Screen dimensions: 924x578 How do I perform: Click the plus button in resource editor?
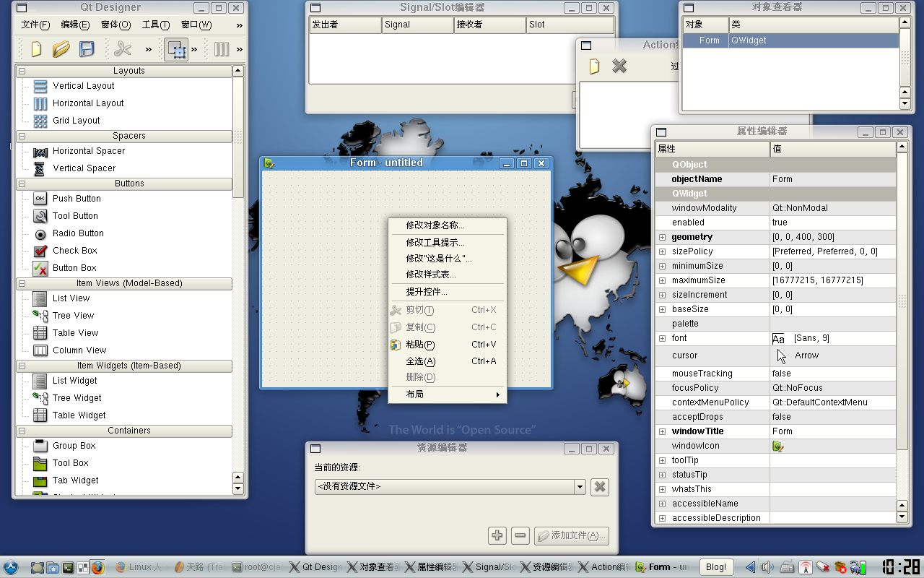(497, 535)
